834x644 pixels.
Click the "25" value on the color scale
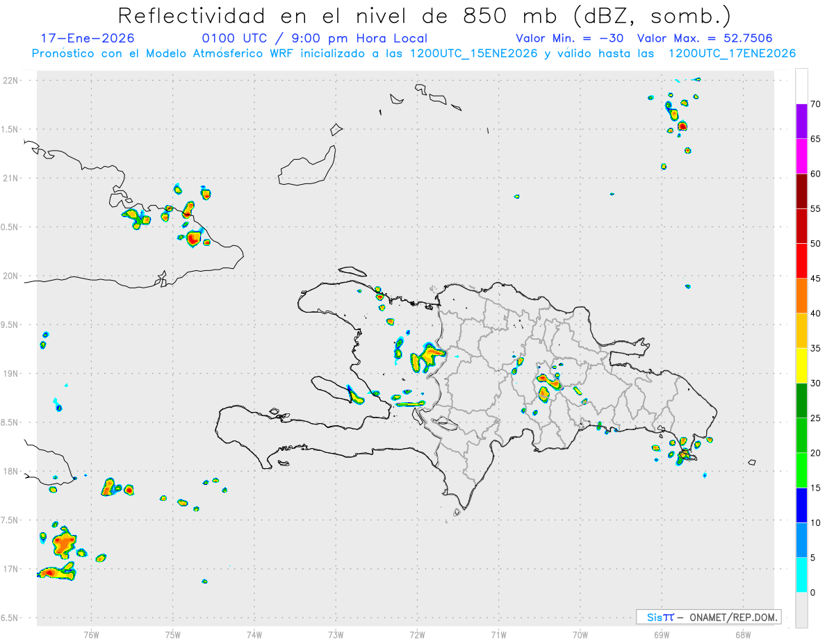[815, 418]
